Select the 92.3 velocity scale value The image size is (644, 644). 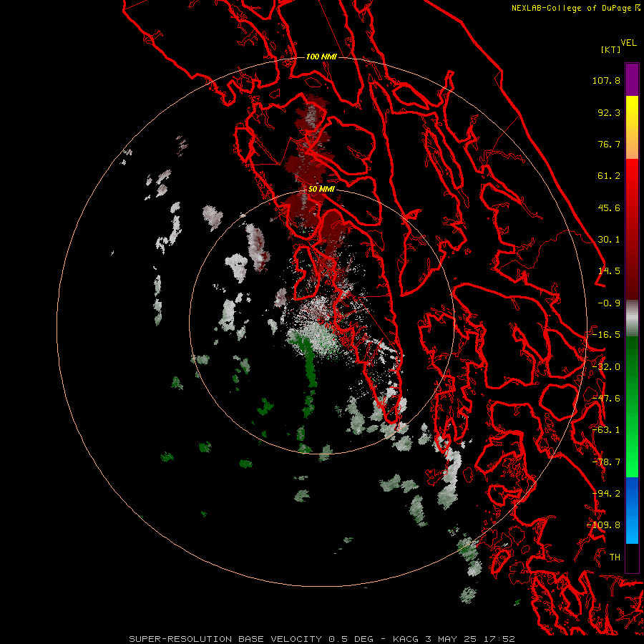pyautogui.click(x=609, y=112)
